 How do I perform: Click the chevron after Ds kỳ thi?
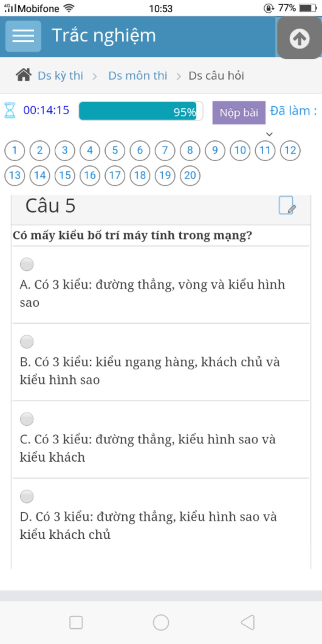95,76
